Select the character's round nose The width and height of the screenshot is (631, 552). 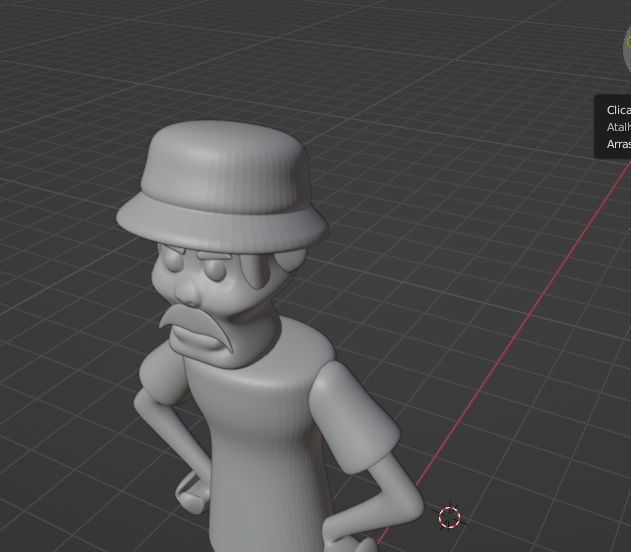click(x=188, y=294)
